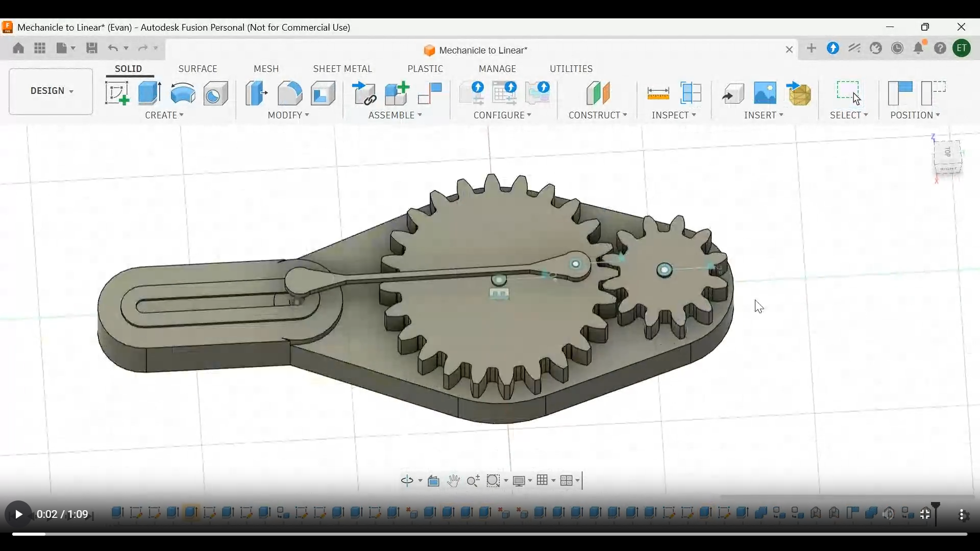
Task: Select the Extrude tool icon
Action: 150,93
